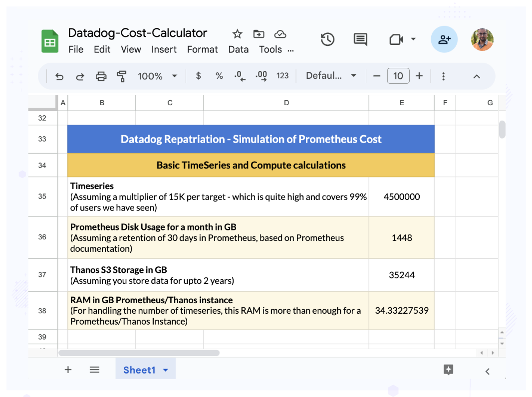Viewport: 532px width, 397px height.
Task: Click the vertical scrollbar thumb
Action: (503, 130)
